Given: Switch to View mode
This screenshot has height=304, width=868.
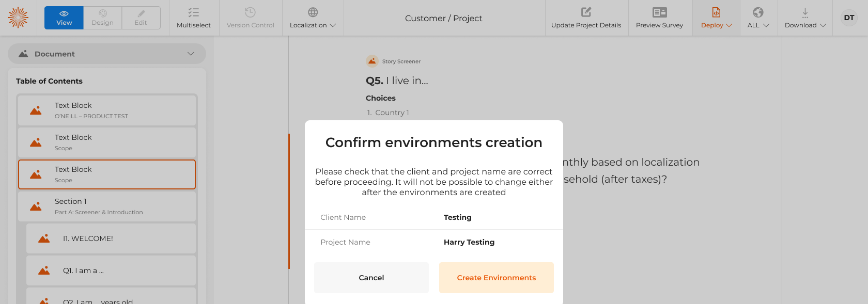Looking at the screenshot, I should [64, 18].
